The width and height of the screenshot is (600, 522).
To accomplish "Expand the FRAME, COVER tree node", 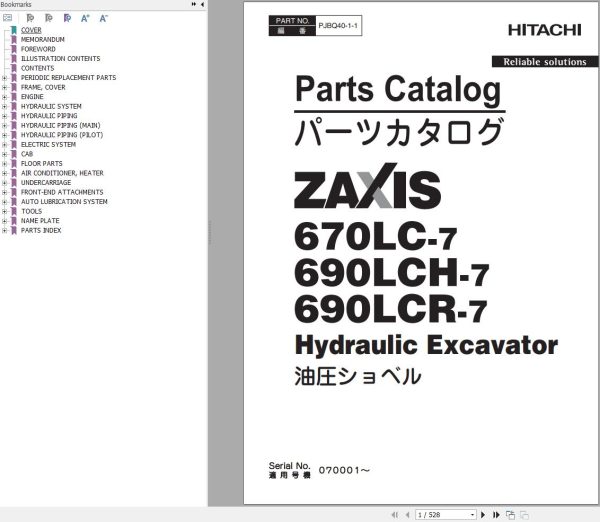I will [x=5, y=88].
